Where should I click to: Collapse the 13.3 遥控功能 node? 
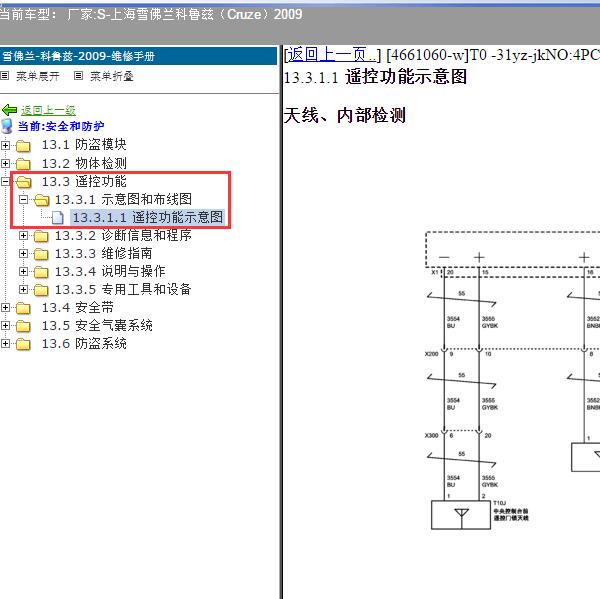[5, 181]
